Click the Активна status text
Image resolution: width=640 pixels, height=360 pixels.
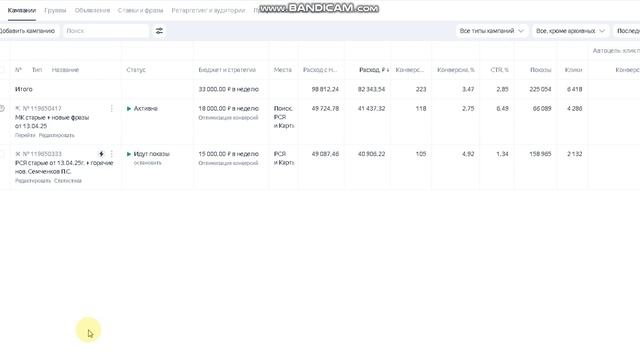pyautogui.click(x=146, y=109)
